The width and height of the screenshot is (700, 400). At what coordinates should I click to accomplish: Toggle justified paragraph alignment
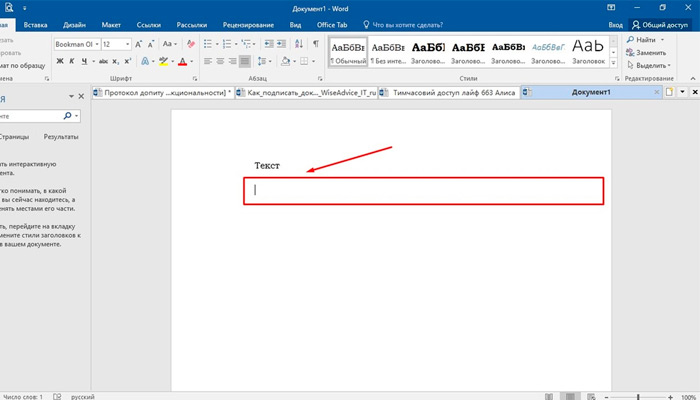coord(245,61)
